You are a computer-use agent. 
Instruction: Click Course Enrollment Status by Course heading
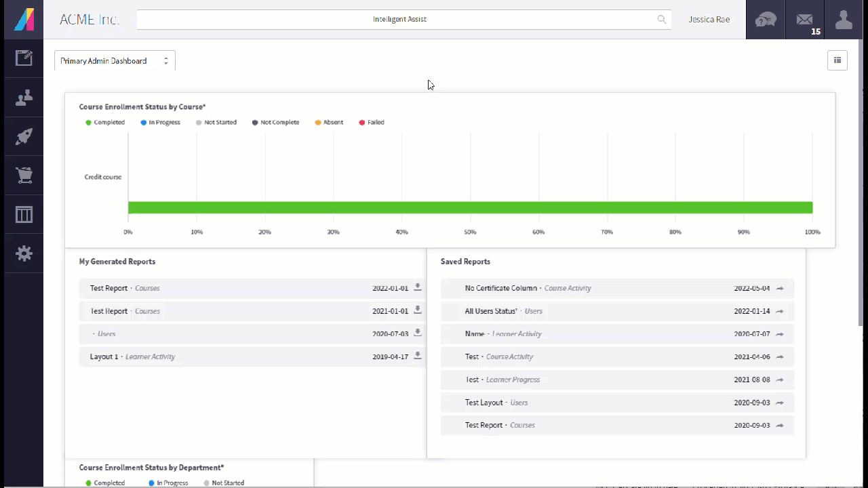click(x=142, y=107)
